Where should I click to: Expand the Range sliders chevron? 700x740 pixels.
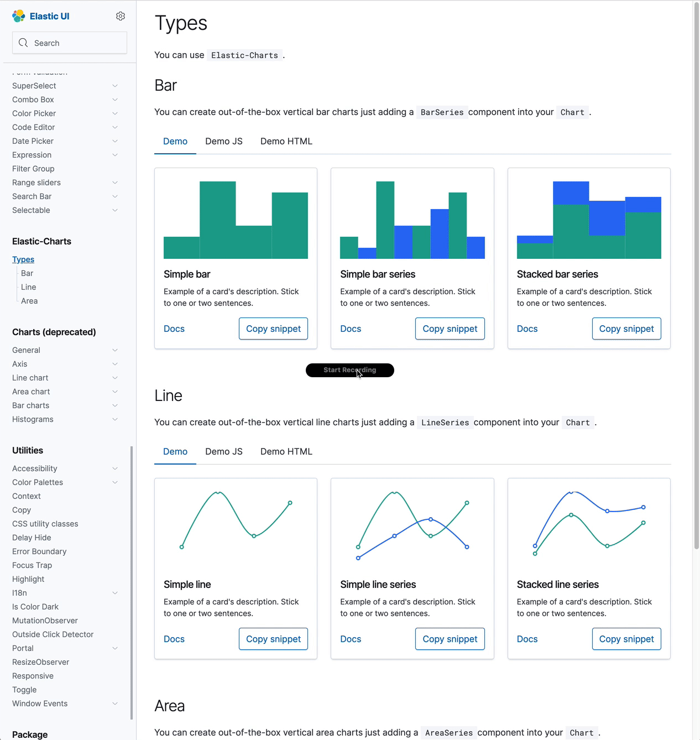click(115, 183)
